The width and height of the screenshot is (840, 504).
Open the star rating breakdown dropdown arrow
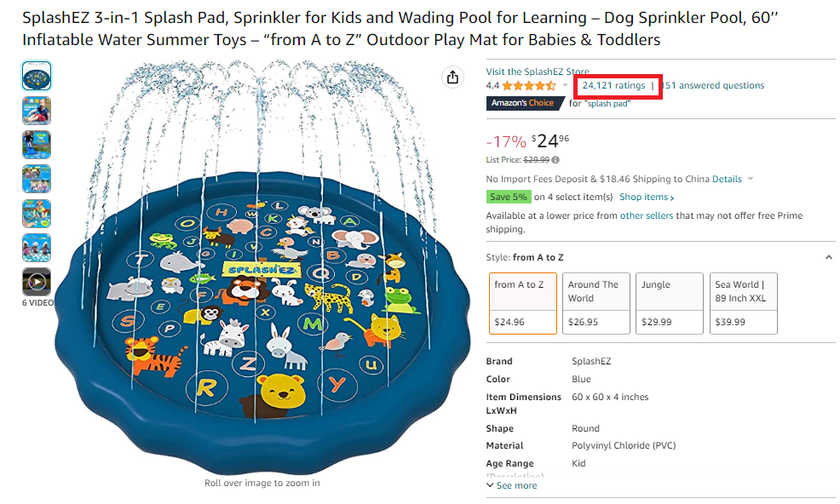565,85
